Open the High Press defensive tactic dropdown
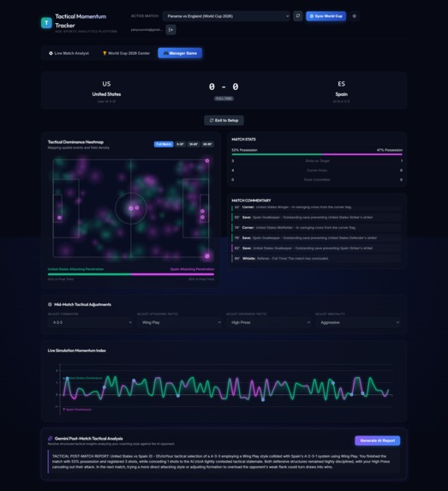This screenshot has width=448, height=491. tap(269, 322)
